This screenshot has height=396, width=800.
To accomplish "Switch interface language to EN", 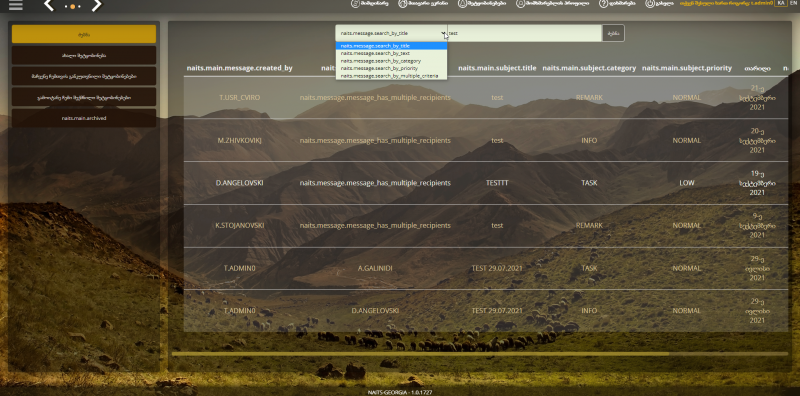I will point(793,3).
